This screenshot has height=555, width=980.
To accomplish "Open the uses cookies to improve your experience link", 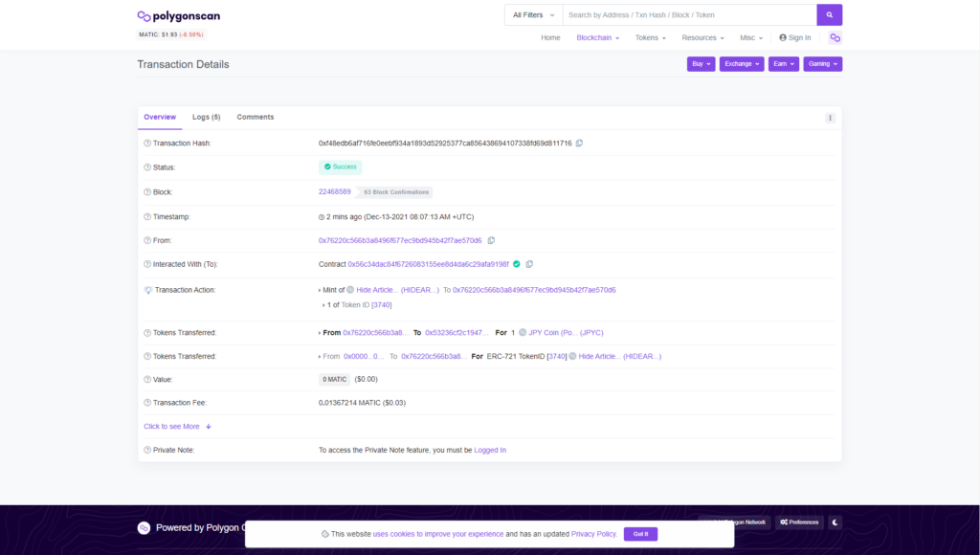I will 438,534.
